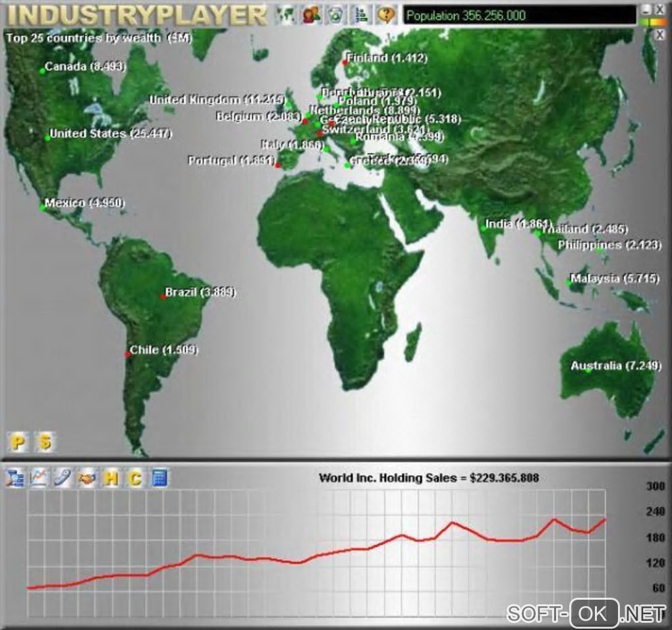Select Malaysia (5.715) label
The image size is (672, 630).
click(615, 278)
